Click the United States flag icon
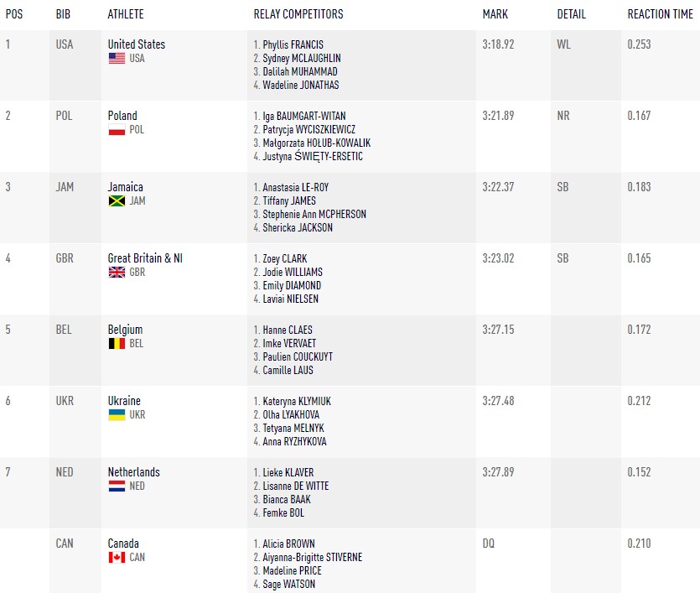Screen dimensions: 700x593 click(x=117, y=58)
